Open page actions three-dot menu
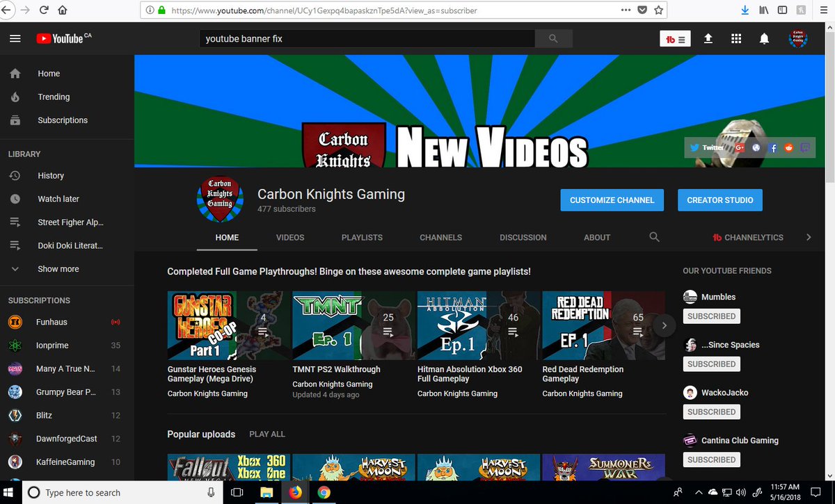The width and height of the screenshot is (835, 504). 625,10
